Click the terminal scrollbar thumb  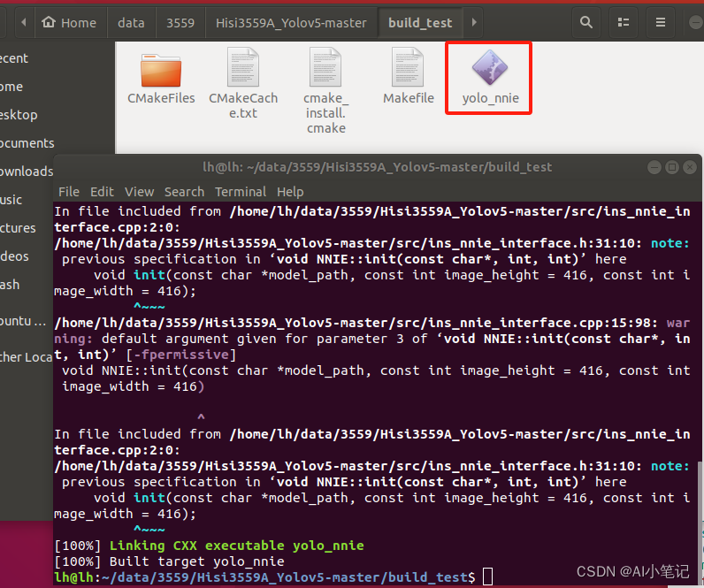[700, 523]
